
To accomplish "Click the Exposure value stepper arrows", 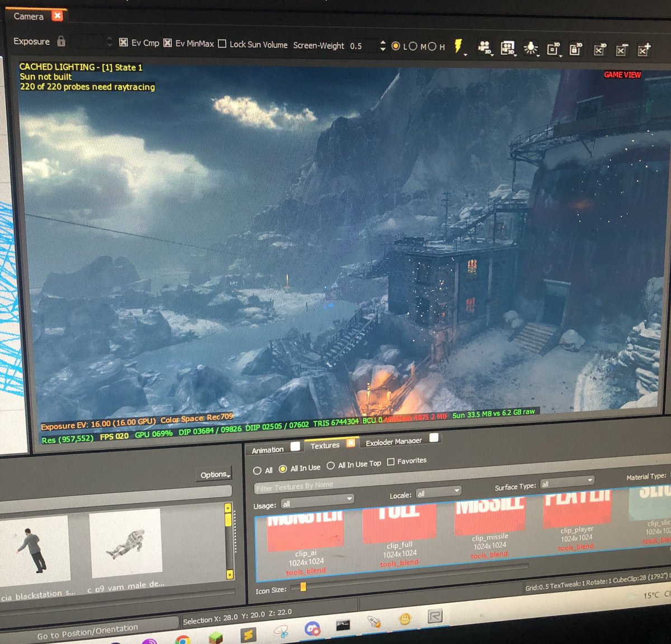I will 109,41.
